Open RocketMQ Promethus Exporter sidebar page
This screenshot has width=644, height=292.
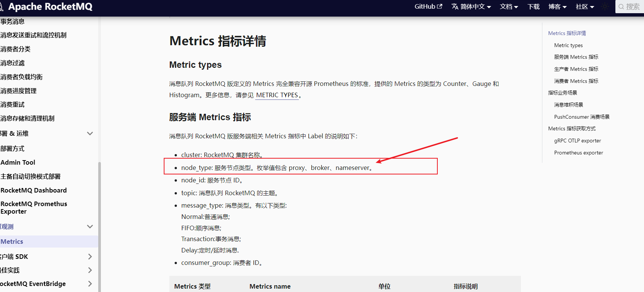34,208
